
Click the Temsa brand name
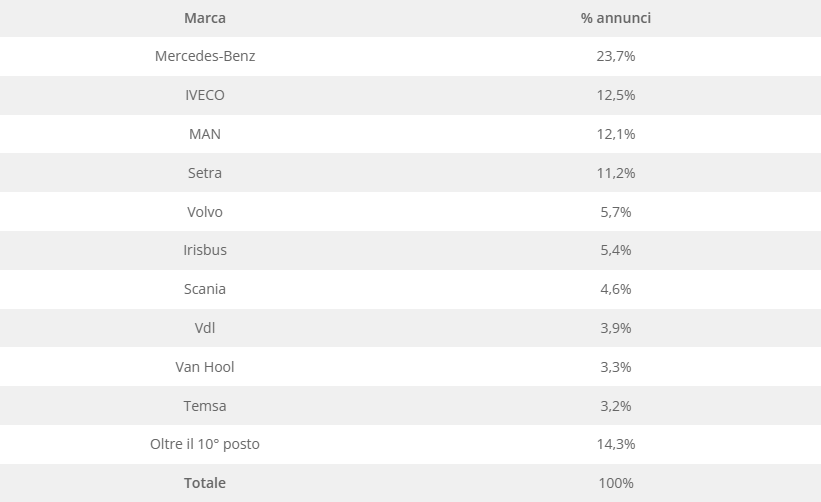coord(205,406)
